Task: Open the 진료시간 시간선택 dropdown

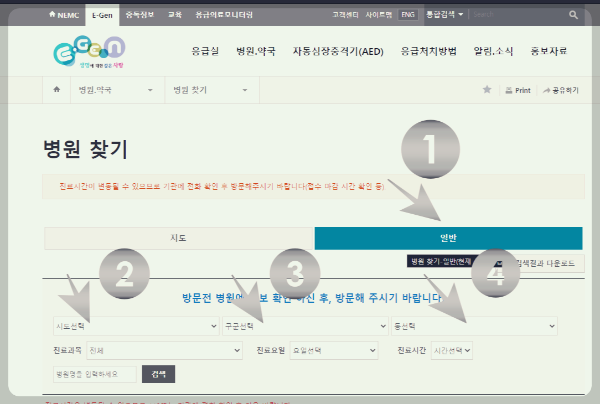Action: tap(452, 350)
